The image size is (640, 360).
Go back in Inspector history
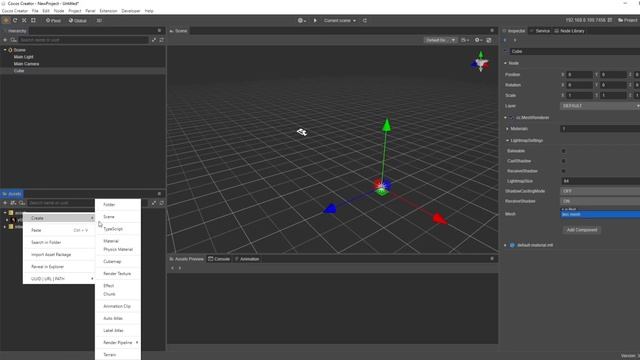[x=505, y=40]
